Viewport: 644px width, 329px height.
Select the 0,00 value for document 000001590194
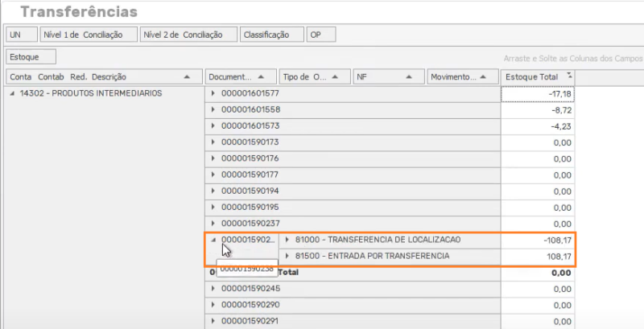pyautogui.click(x=538, y=191)
